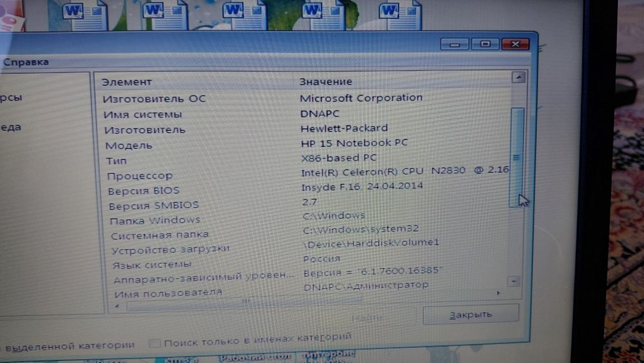Click horizontal scrollbar left arrow
The width and height of the screenshot is (644, 363).
click(117, 306)
